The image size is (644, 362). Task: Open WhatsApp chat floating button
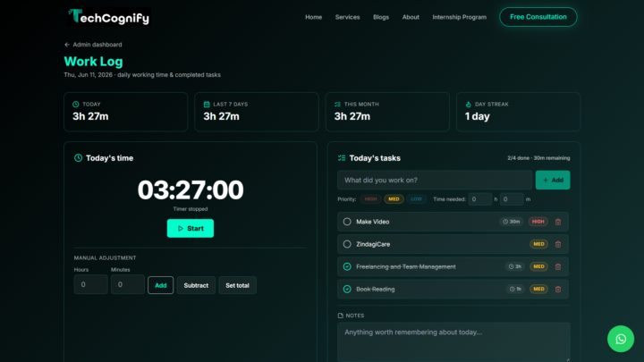pyautogui.click(x=621, y=339)
